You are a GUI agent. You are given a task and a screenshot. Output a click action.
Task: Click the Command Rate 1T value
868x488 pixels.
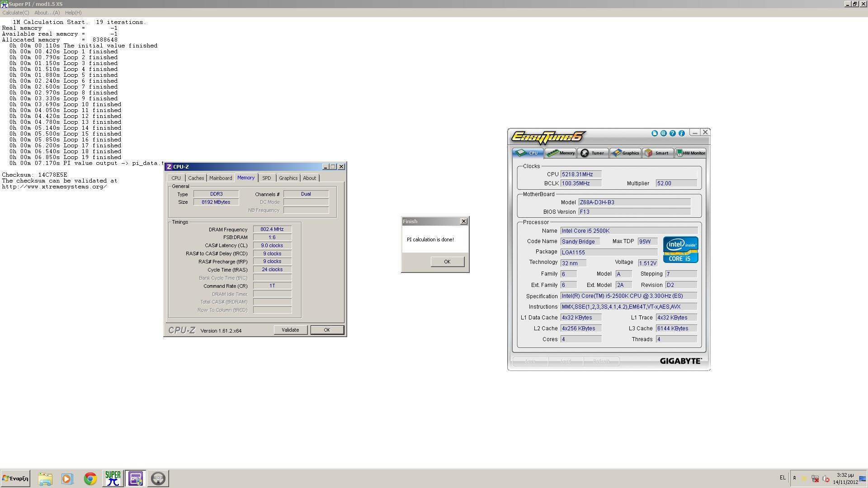pos(272,286)
